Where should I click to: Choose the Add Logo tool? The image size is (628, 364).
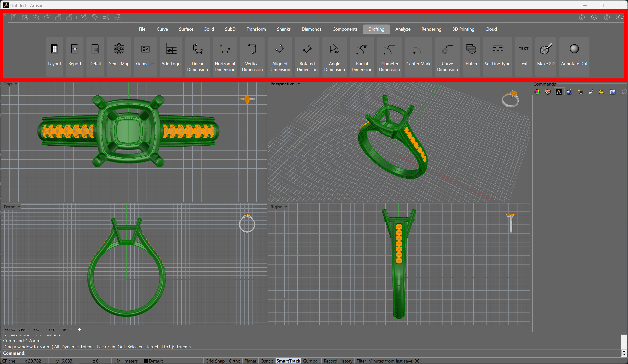tap(171, 57)
